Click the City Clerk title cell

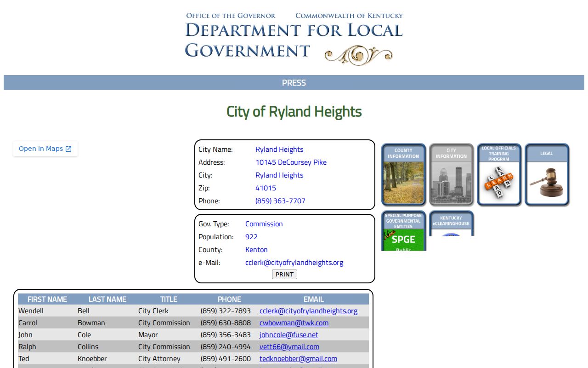(x=153, y=311)
